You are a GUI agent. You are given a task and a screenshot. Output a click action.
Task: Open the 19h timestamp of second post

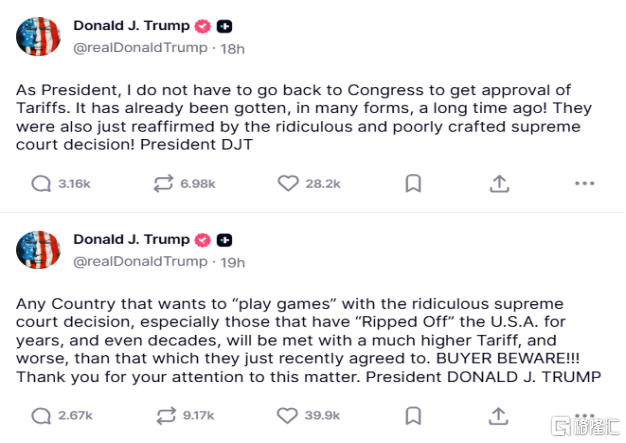click(233, 261)
